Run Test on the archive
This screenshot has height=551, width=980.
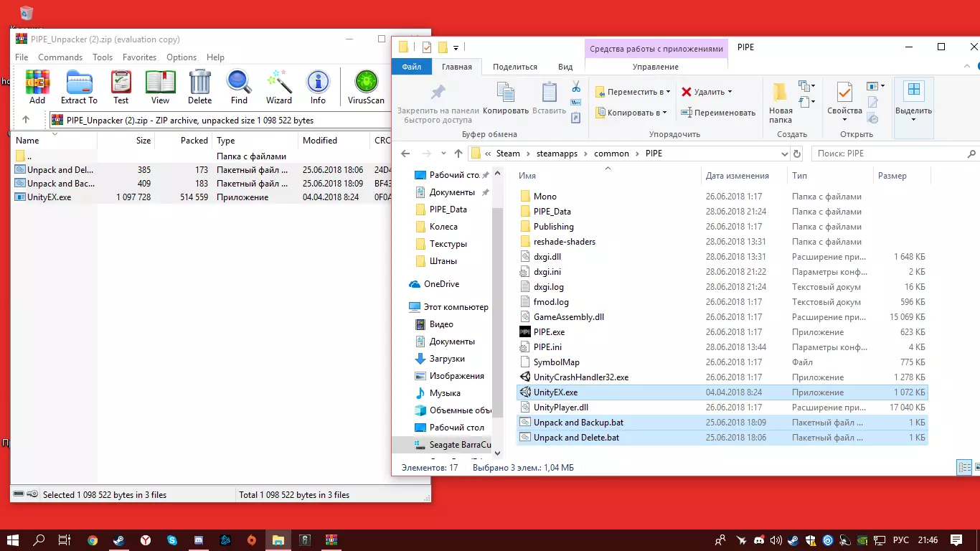point(121,87)
